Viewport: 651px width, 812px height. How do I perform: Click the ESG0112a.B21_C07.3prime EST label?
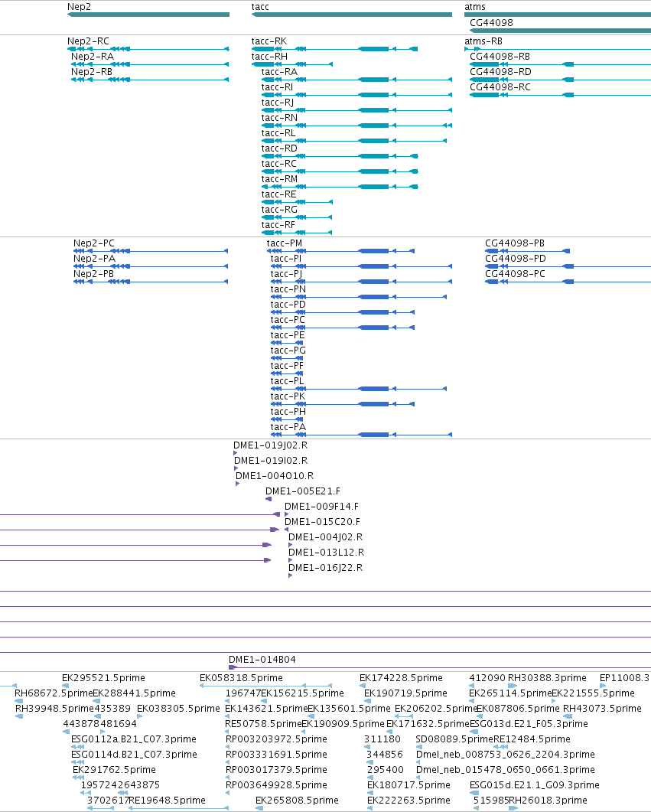(134, 739)
